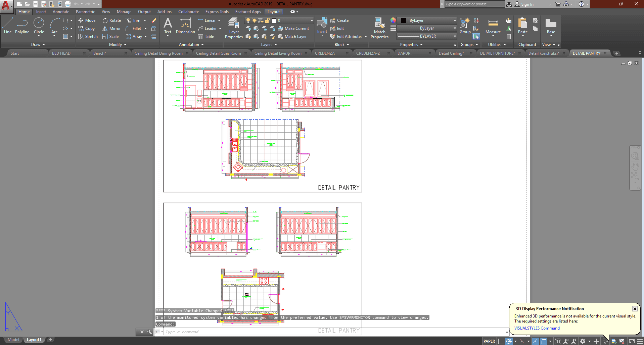
Task: Open the Annotate ribbon tab
Action: coord(61,12)
